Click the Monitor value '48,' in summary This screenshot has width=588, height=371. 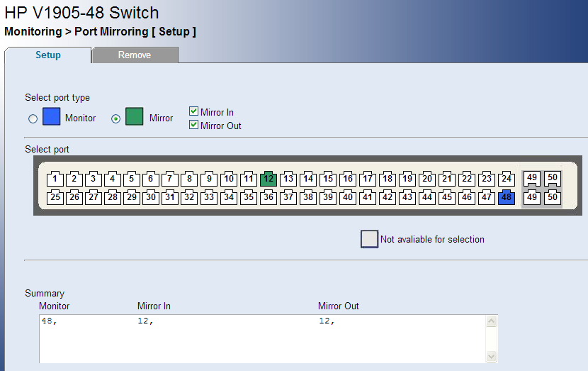point(49,321)
